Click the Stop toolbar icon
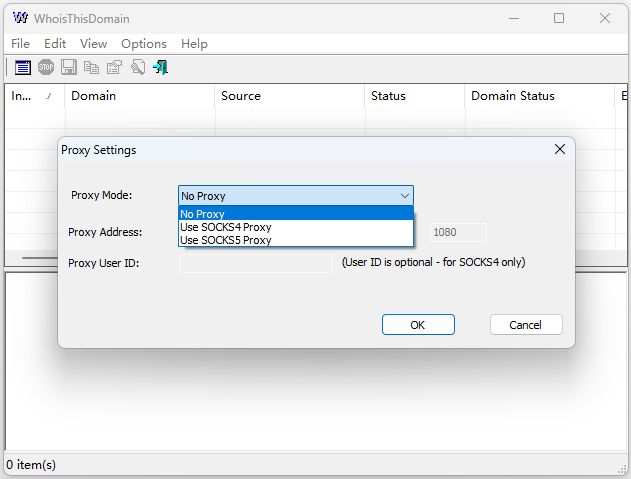Image resolution: width=631 pixels, height=479 pixels. 46,67
